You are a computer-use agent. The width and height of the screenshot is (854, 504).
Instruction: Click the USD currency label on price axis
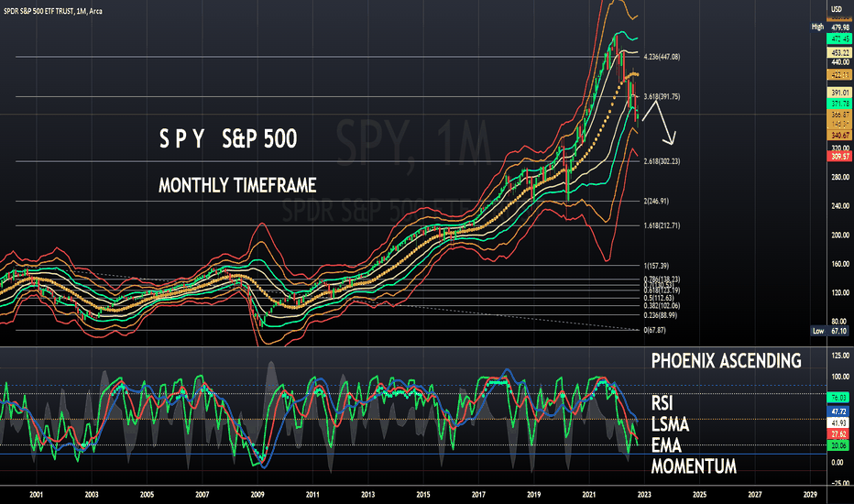click(836, 9)
